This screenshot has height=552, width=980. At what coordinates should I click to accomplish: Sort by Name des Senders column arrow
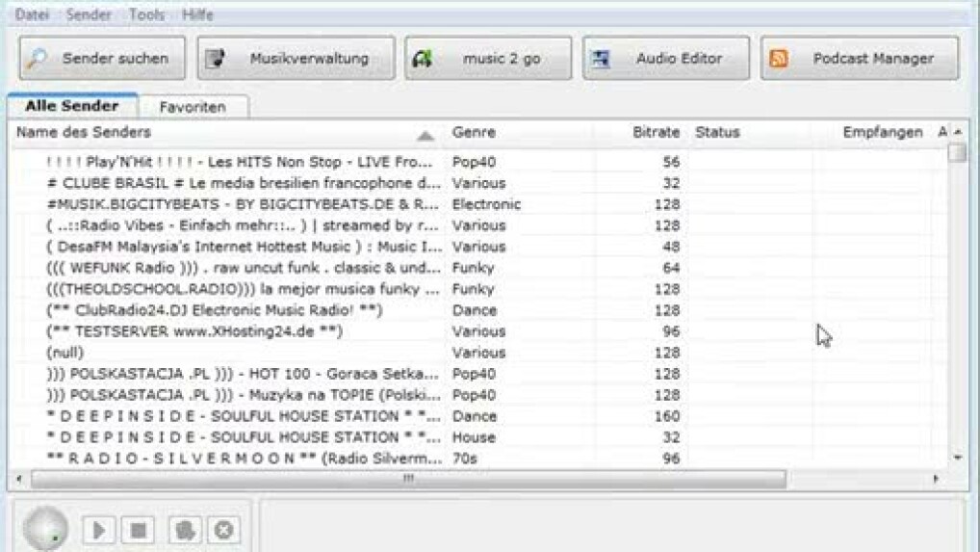[x=425, y=136]
